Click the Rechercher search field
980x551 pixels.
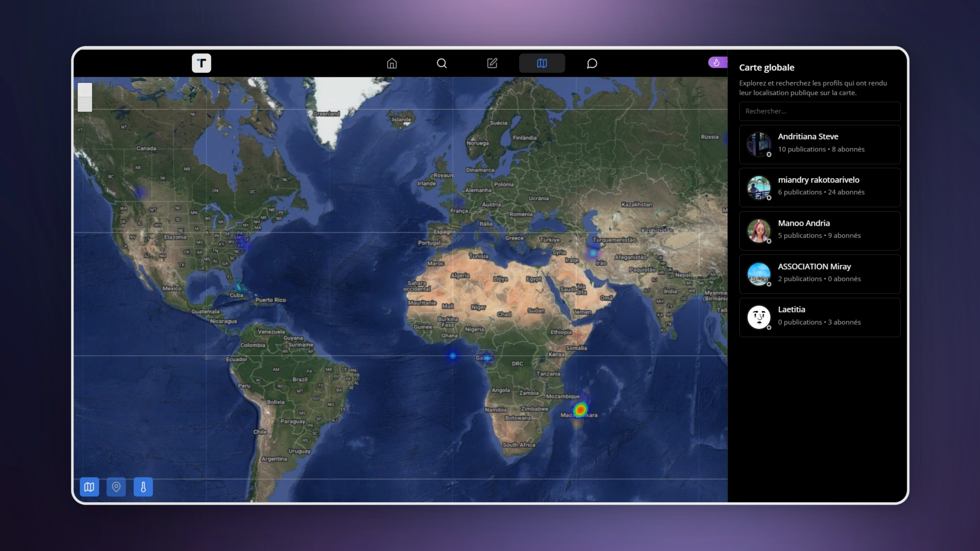(x=820, y=111)
